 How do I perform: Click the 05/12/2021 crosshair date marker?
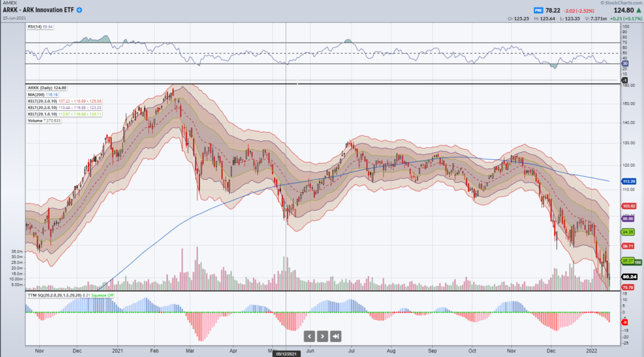click(x=286, y=354)
